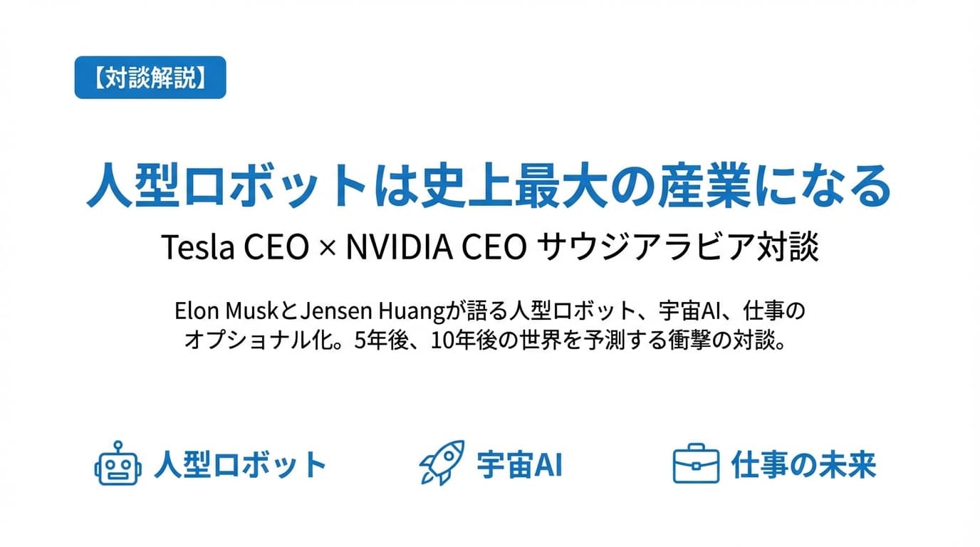Click the words "Tesla CEO" in subtitle
The width and height of the screenshot is (980, 547).
236,247
